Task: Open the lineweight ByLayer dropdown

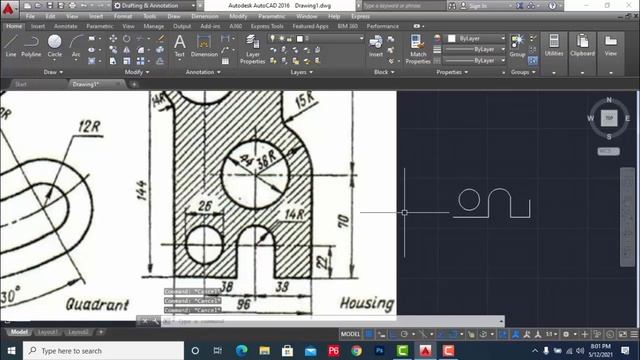Action: (475, 49)
